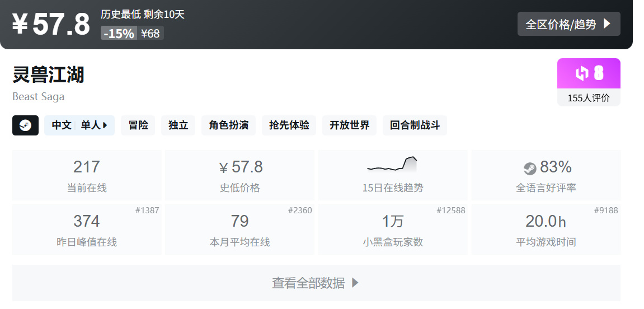Image resolution: width=644 pixels, height=309 pixels.
Task: Click the English name Beast Saga
Action: coord(38,96)
